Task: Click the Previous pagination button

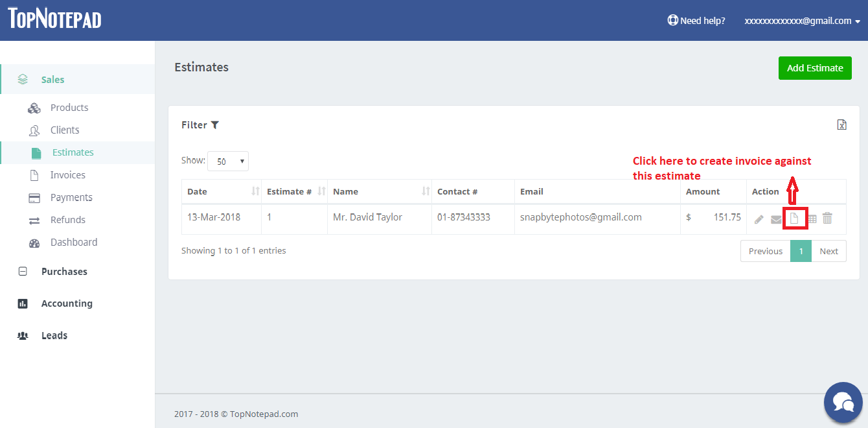Action: pyautogui.click(x=766, y=251)
